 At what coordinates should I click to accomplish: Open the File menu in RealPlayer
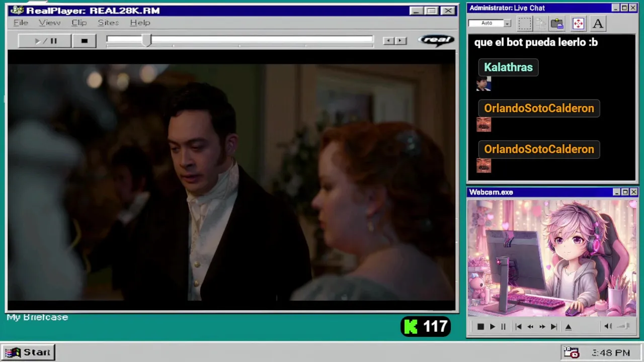(x=21, y=23)
